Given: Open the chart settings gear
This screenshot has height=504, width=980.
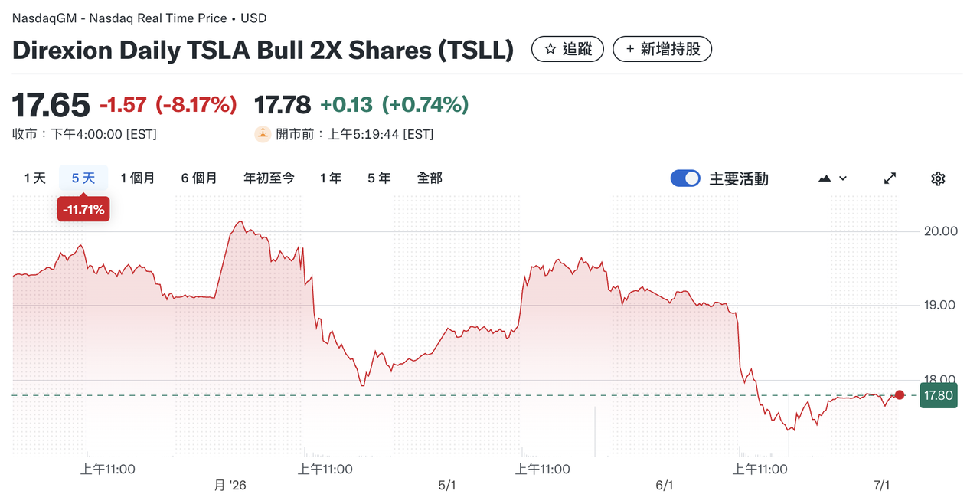Looking at the screenshot, I should point(938,178).
